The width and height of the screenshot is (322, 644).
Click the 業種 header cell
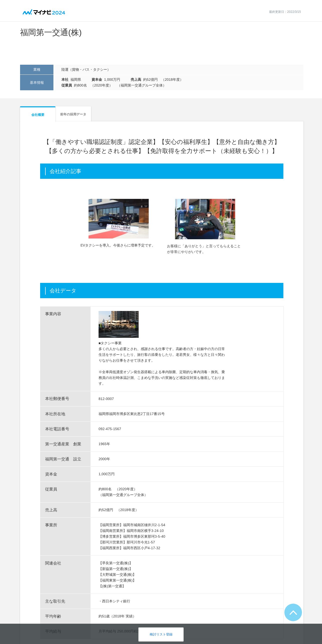point(37,69)
